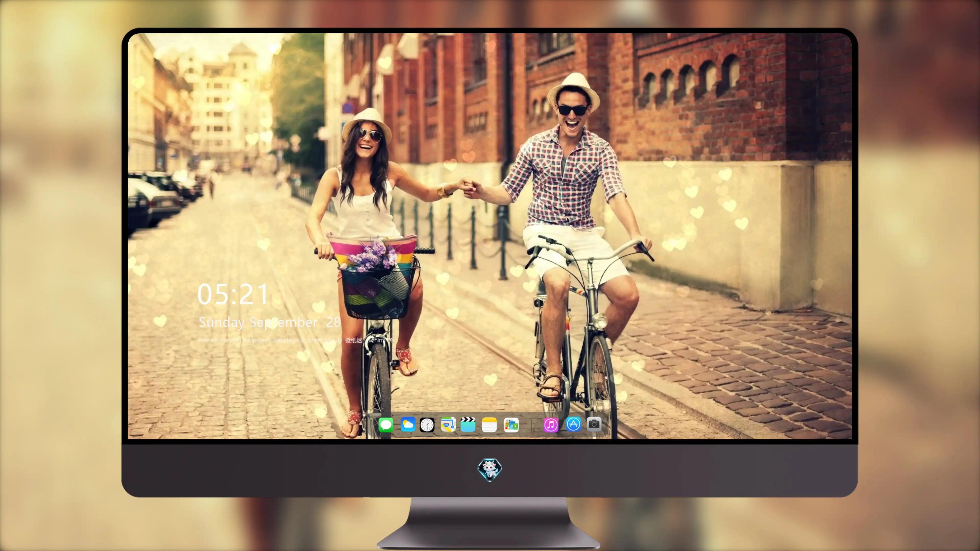Viewport: 980px width, 551px height.
Task: Launch the gray Camera app
Action: [594, 424]
